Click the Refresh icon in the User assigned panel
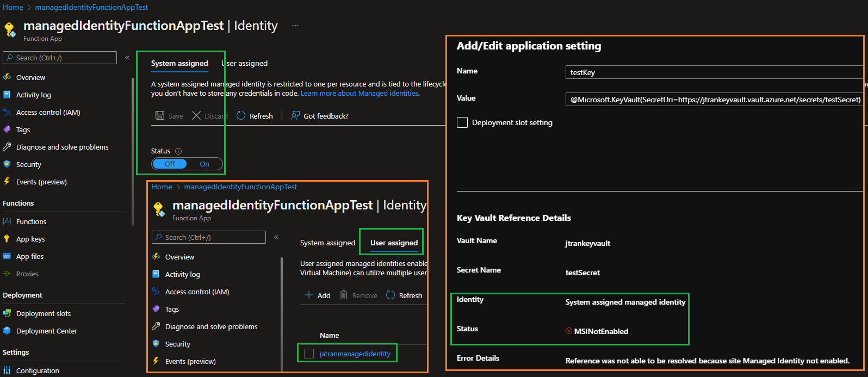Image resolution: width=868 pixels, height=377 pixels. coord(390,295)
